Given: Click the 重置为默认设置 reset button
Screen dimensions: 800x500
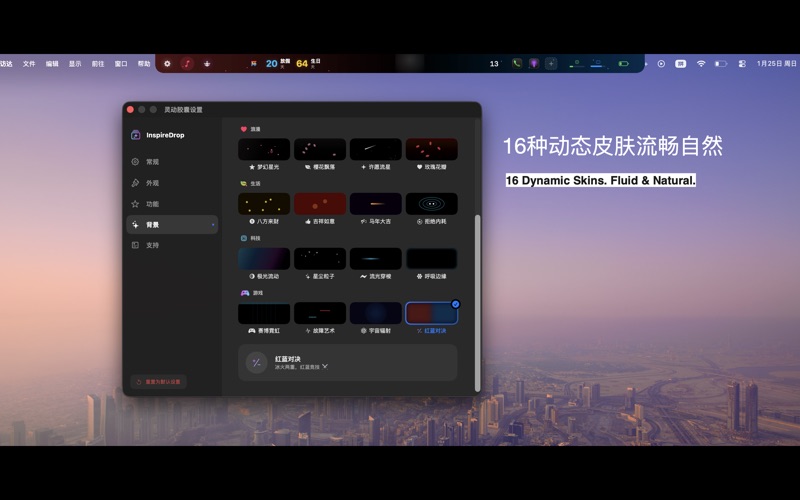Looking at the screenshot, I should click(159, 381).
